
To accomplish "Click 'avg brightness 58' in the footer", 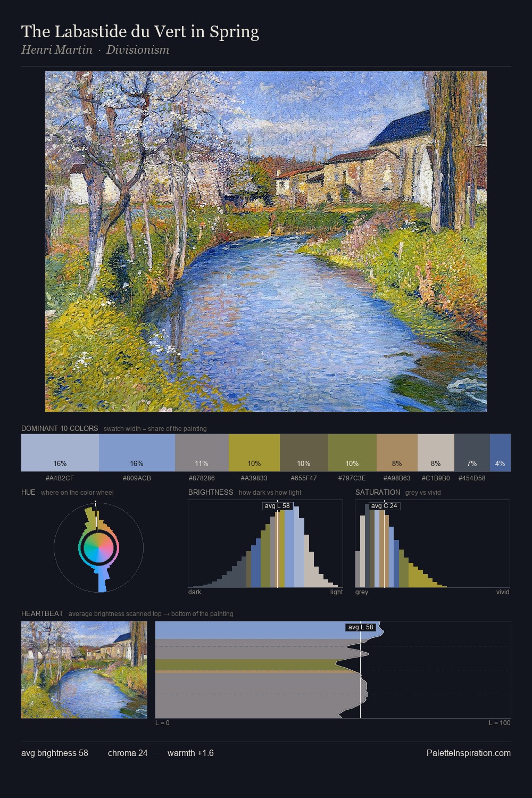I will pyautogui.click(x=55, y=753).
